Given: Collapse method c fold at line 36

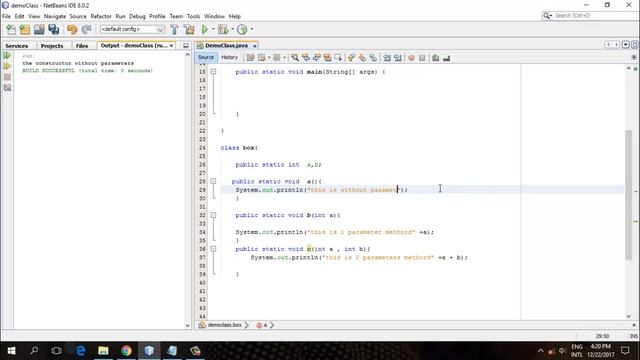Looking at the screenshot, I should tap(213, 249).
